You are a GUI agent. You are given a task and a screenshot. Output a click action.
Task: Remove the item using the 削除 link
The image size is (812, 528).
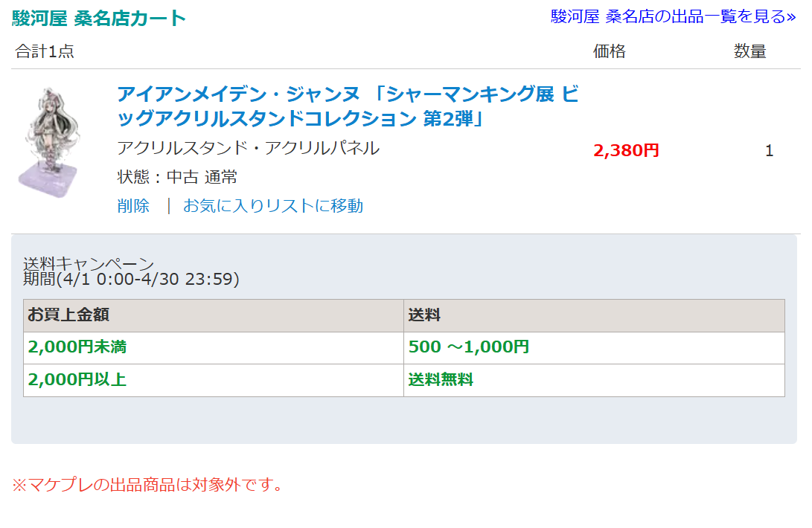pos(133,206)
